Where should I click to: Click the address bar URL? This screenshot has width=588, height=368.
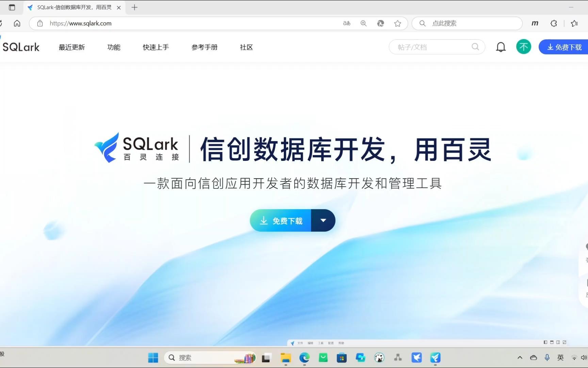pos(81,23)
